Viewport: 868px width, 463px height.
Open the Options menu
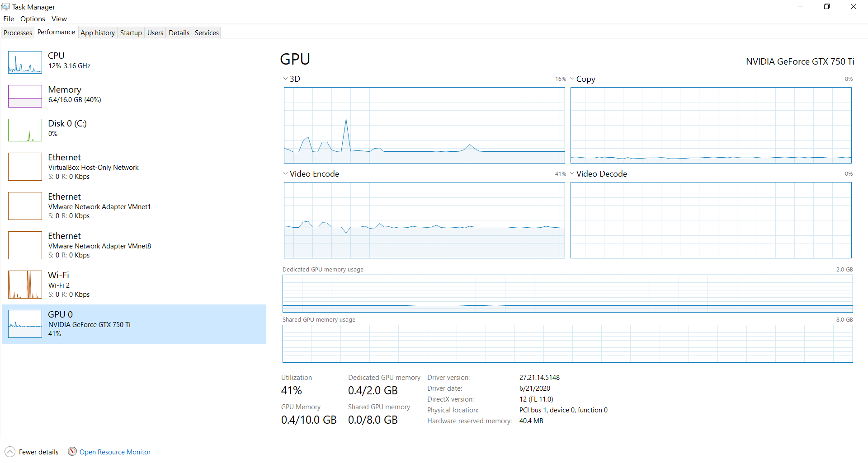point(33,19)
